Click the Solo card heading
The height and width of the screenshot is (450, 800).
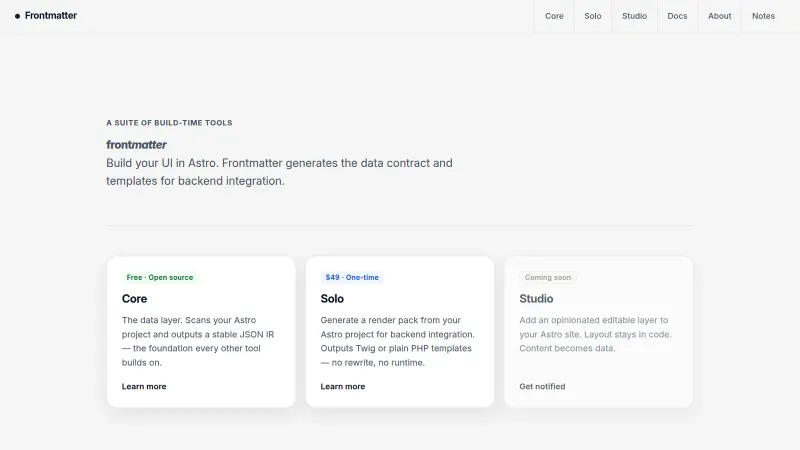[x=332, y=298]
